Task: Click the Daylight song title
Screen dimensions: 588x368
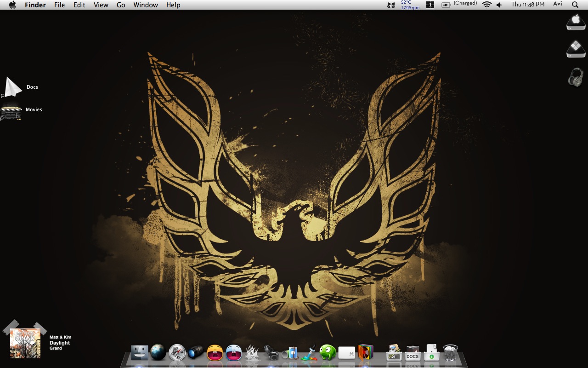Action: coord(60,343)
